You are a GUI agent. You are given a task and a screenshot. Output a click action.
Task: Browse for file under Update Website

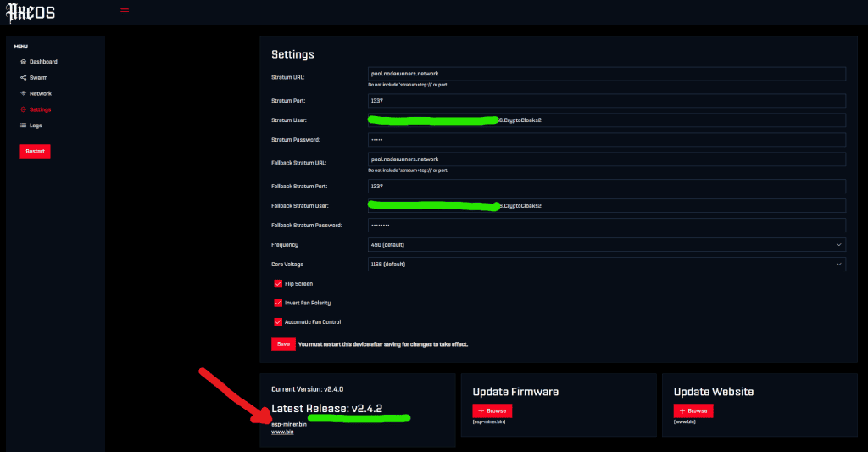pyautogui.click(x=693, y=411)
